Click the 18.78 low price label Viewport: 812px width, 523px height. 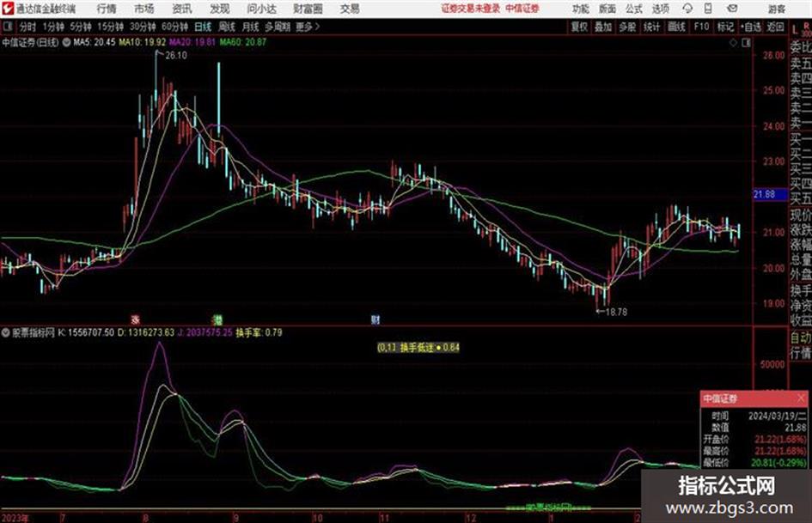[616, 313]
